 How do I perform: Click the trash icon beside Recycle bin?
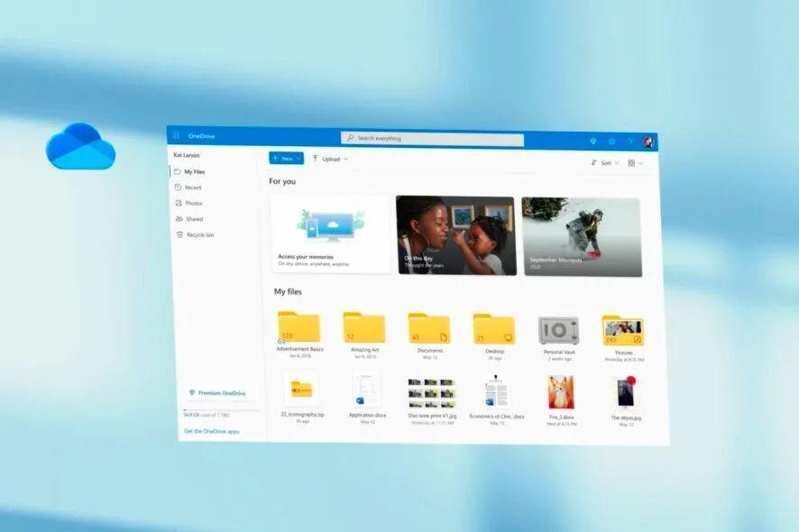pyautogui.click(x=179, y=234)
